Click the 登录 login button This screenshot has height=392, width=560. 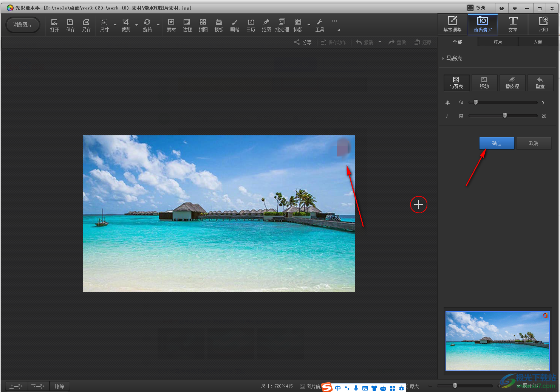pyautogui.click(x=476, y=8)
